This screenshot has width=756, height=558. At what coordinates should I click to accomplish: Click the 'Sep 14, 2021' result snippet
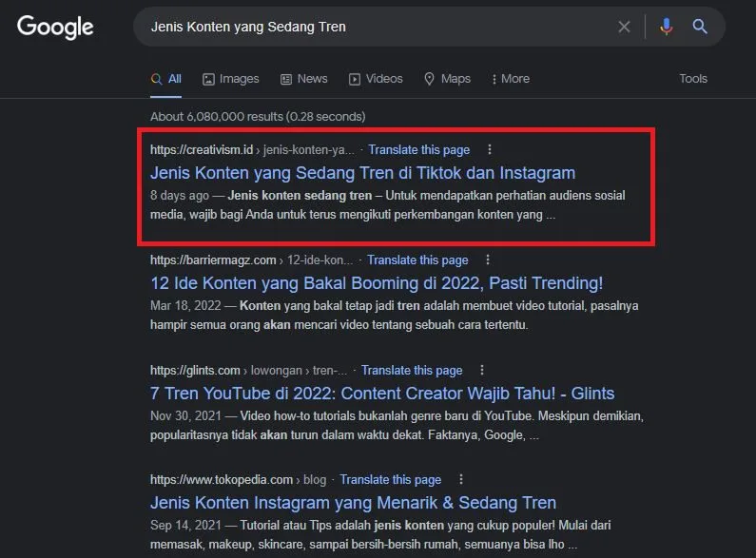coord(380,534)
